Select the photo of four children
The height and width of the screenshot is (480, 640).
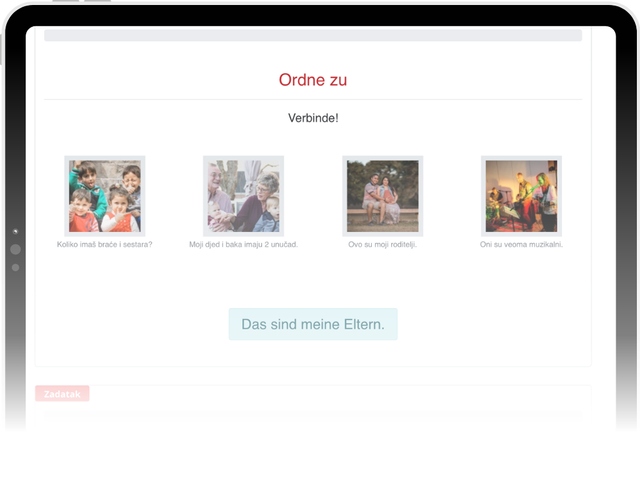coord(104,196)
